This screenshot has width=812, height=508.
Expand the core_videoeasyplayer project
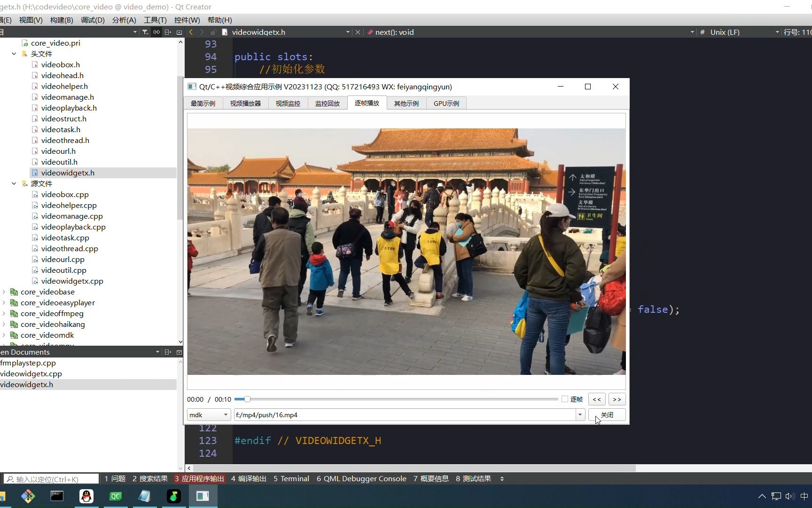4,302
